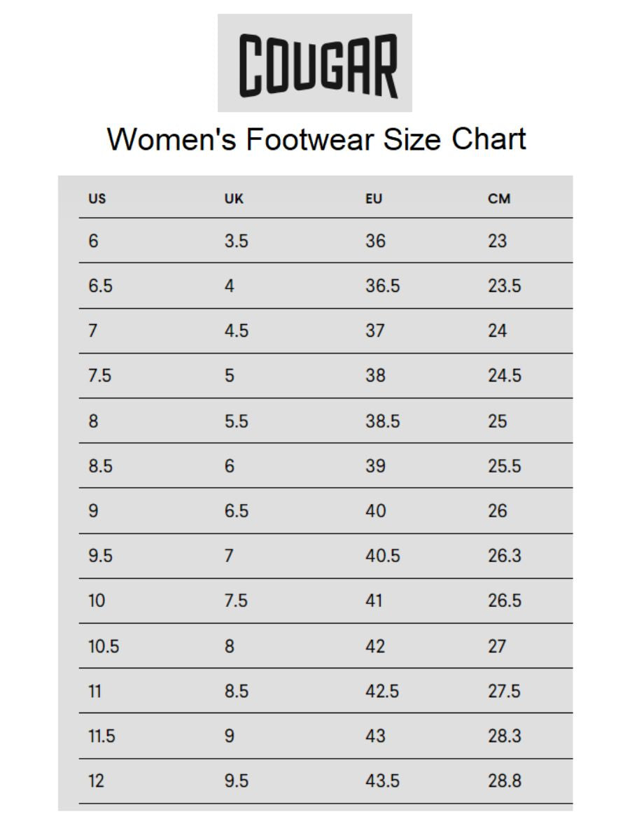The width and height of the screenshot is (630, 840).
Task: Click the Cougar logo
Action: tap(315, 64)
